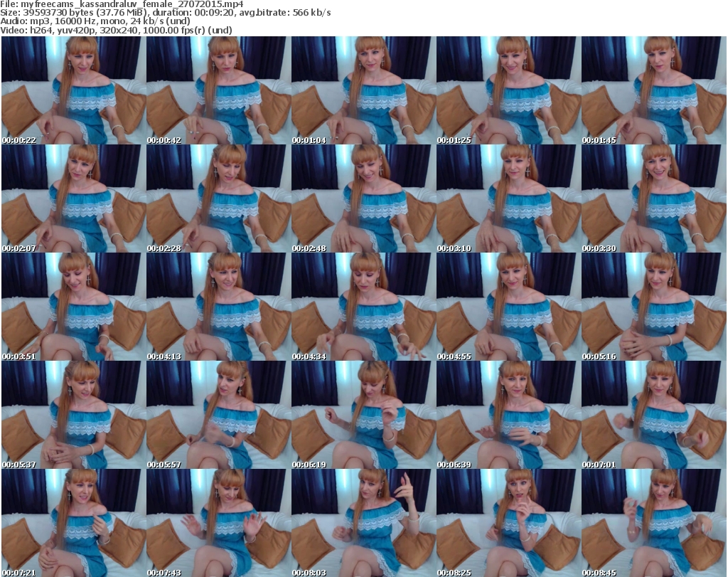Select the thumbnail frame at 00:08:25
The image size is (728, 577).
point(508,523)
